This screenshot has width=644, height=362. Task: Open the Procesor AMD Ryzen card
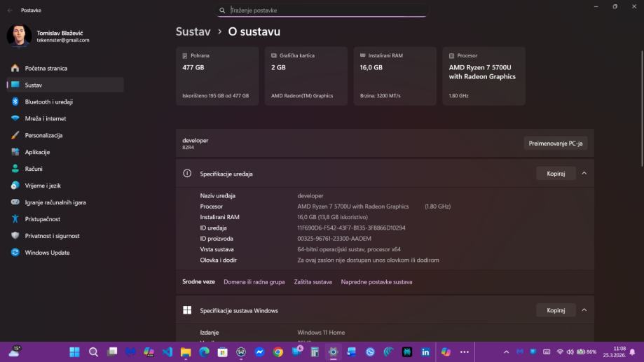tap(484, 76)
